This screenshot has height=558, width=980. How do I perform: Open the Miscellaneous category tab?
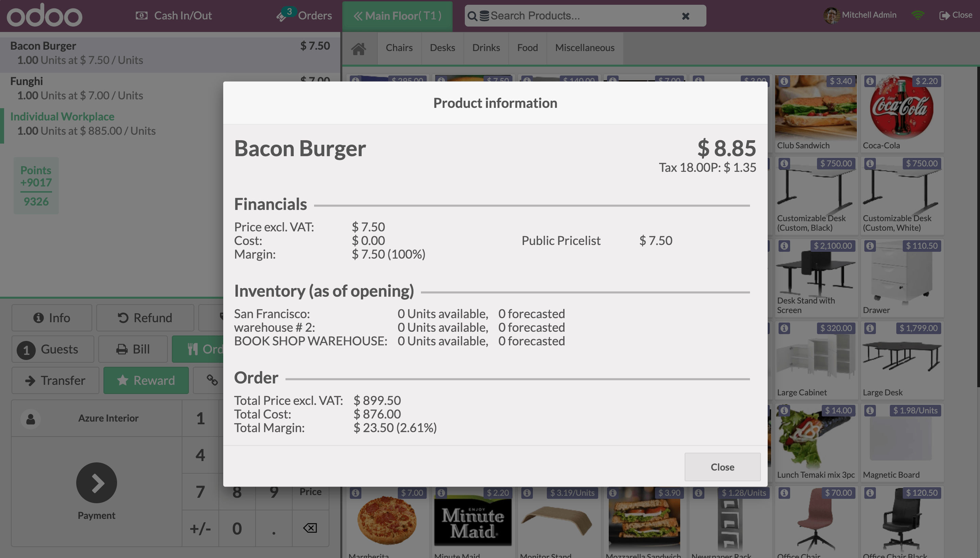point(584,48)
